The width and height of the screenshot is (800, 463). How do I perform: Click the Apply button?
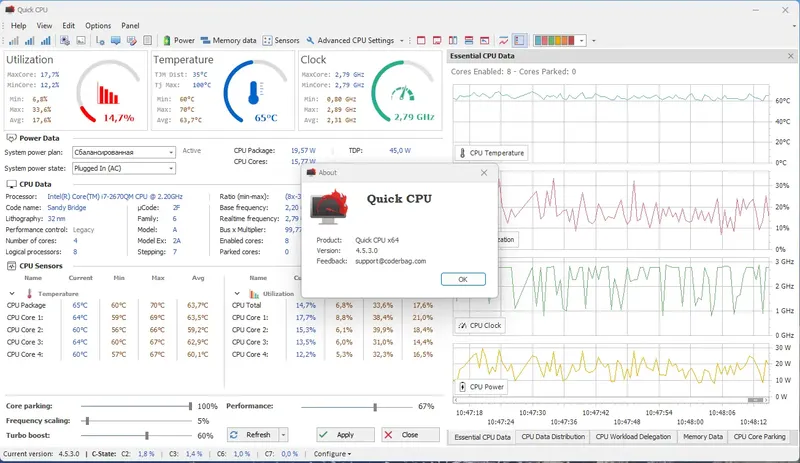coord(345,434)
